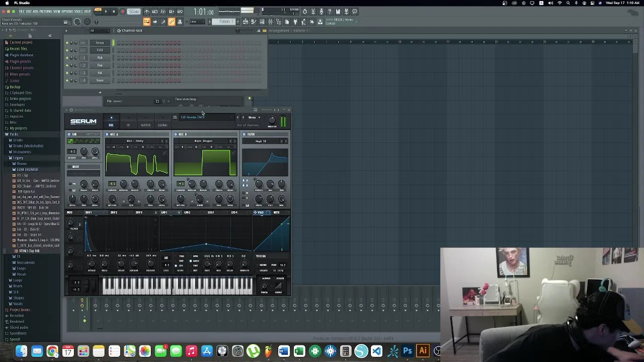Add a new channel with the plus button
Viewport: 644px width, 362px height.
point(100,93)
